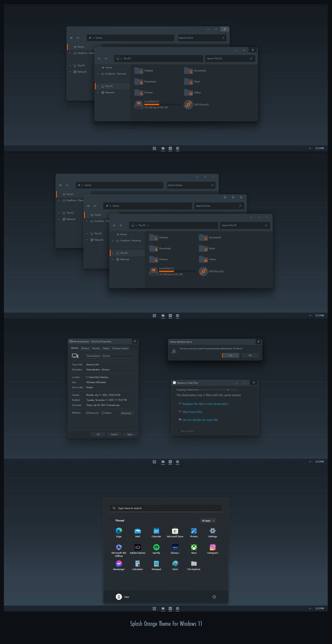Open the Calculator app icon

[x=138, y=564]
